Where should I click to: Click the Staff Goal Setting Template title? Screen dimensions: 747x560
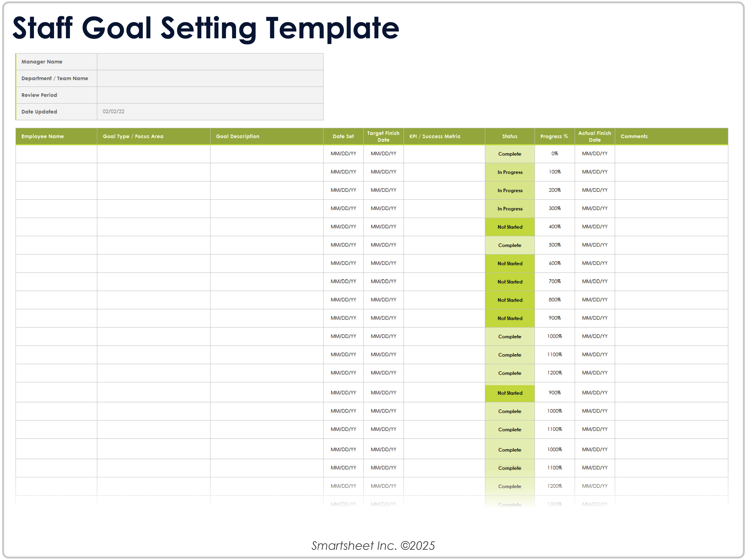pyautogui.click(x=206, y=28)
